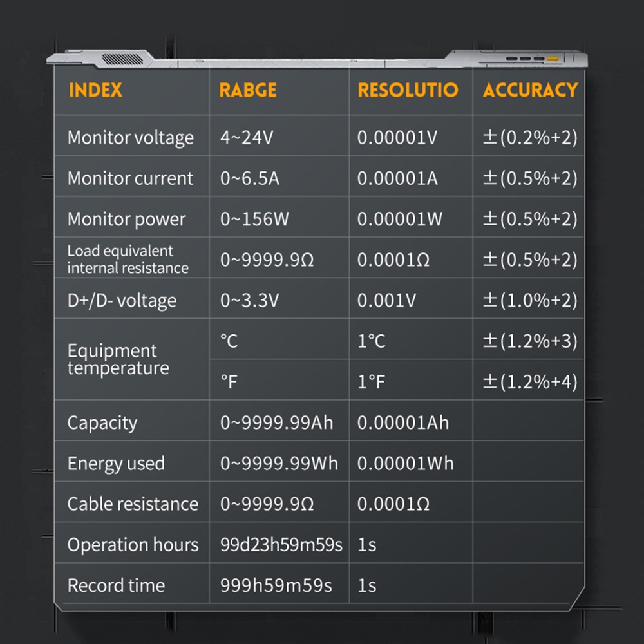Click the Monitor power row label
Image resolution: width=644 pixels, height=644 pixels.
(x=126, y=219)
